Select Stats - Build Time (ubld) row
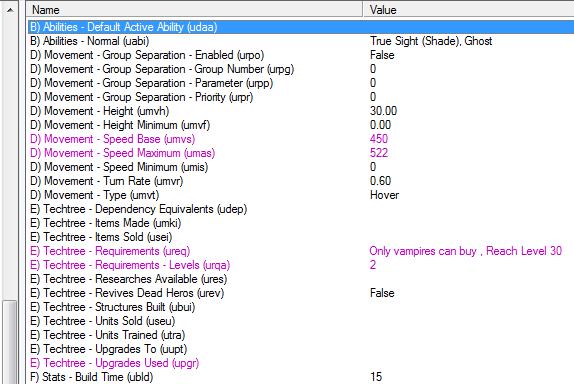Screen dimensions: 574x384 click(x=301, y=377)
